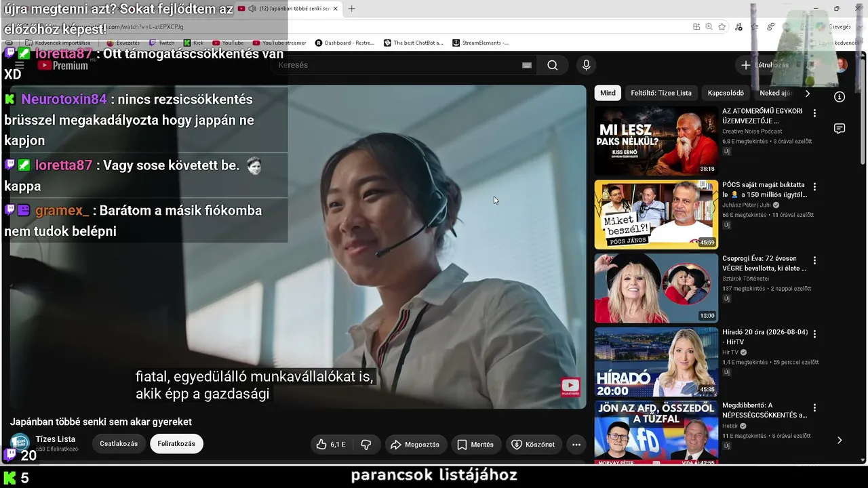Open options menu for Híradó 20 óra video
This screenshot has height=488, width=868.
pyautogui.click(x=814, y=334)
